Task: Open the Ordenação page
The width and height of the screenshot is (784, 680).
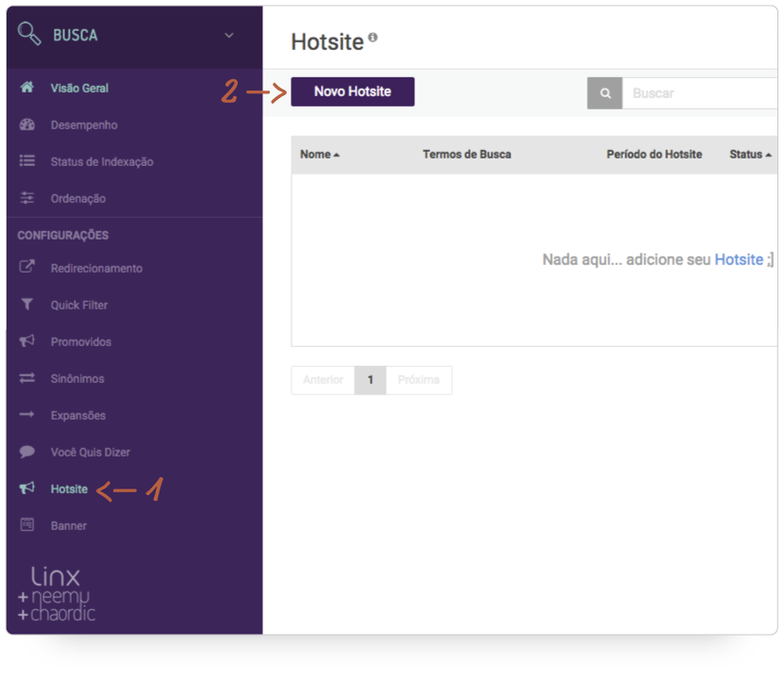Action: pyautogui.click(x=78, y=198)
